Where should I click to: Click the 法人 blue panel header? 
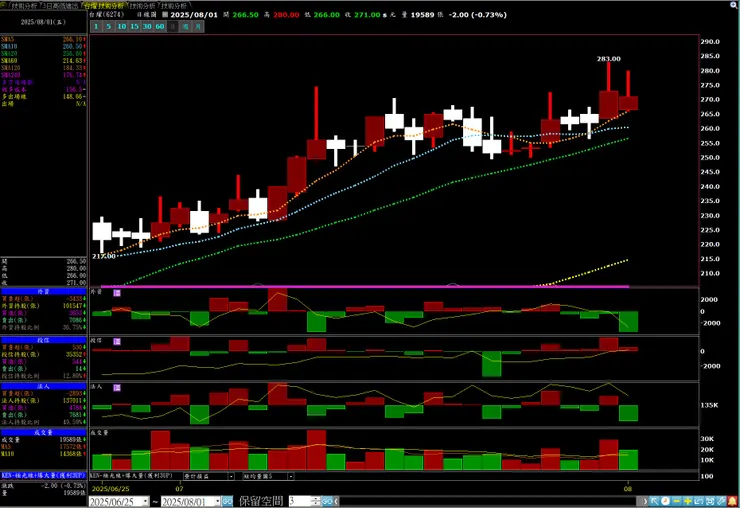click(x=43, y=386)
